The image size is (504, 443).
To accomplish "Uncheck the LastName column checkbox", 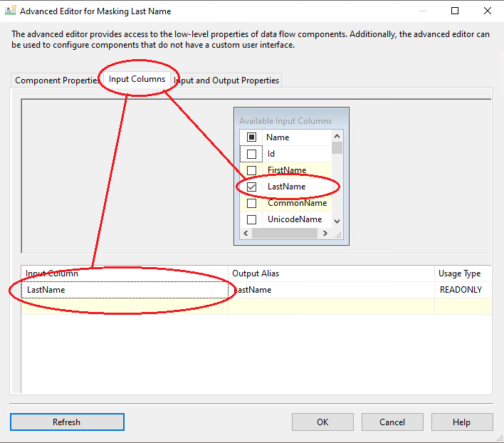I will (x=251, y=187).
